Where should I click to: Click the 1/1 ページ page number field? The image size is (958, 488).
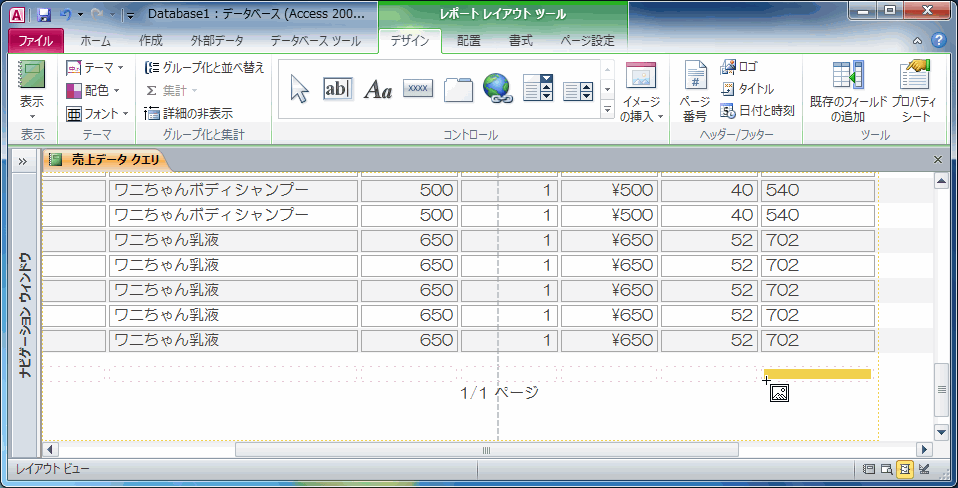pyautogui.click(x=499, y=392)
